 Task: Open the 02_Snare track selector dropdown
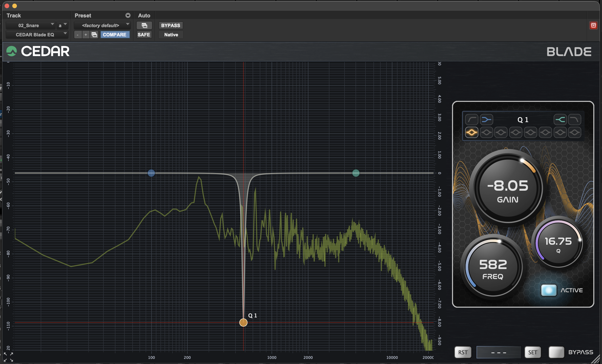(30, 25)
